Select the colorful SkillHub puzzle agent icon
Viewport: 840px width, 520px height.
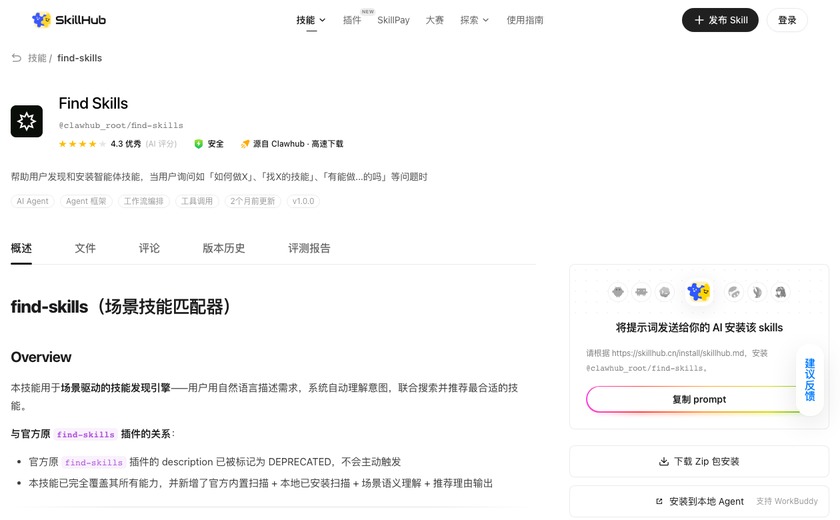[699, 292]
